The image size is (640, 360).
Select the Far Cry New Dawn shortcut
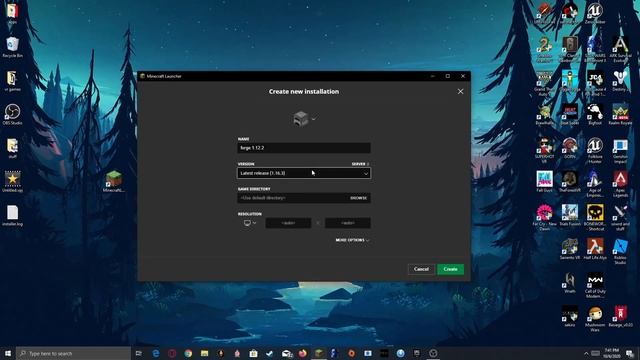544,218
